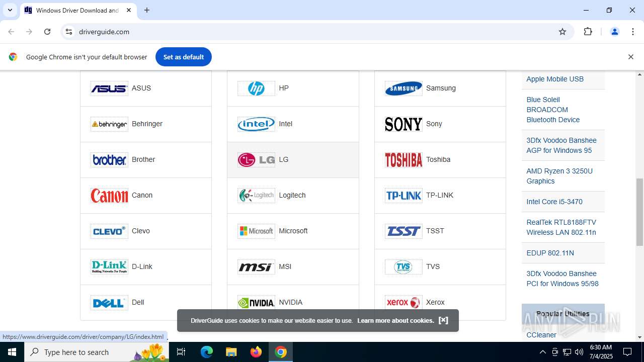The width and height of the screenshot is (644, 362).
Task: Open 3Dfx Voodoo Banshee PCI link
Action: pyautogui.click(x=562, y=279)
